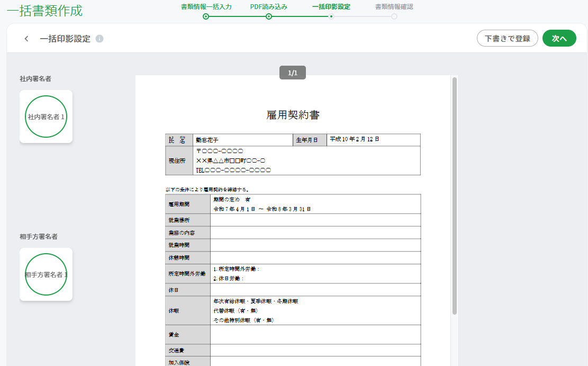Click the 書類情報確認 step circle
This screenshot has width=588, height=366.
(x=394, y=16)
